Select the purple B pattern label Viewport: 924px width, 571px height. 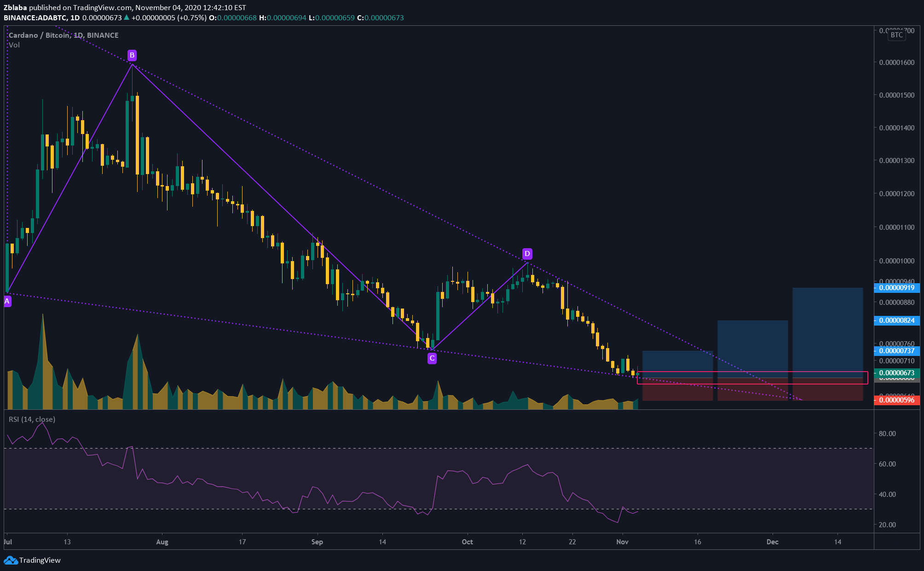point(132,56)
